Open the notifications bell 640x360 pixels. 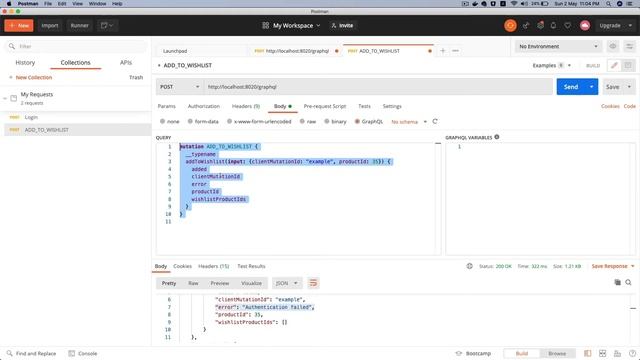[553, 25]
